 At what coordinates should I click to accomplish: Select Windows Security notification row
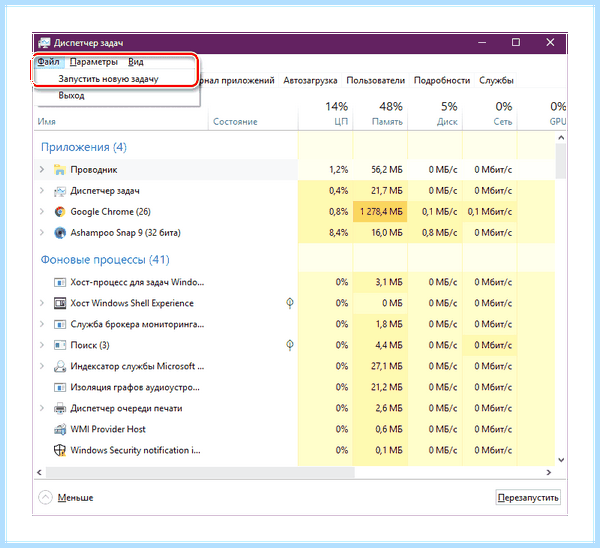(295, 450)
